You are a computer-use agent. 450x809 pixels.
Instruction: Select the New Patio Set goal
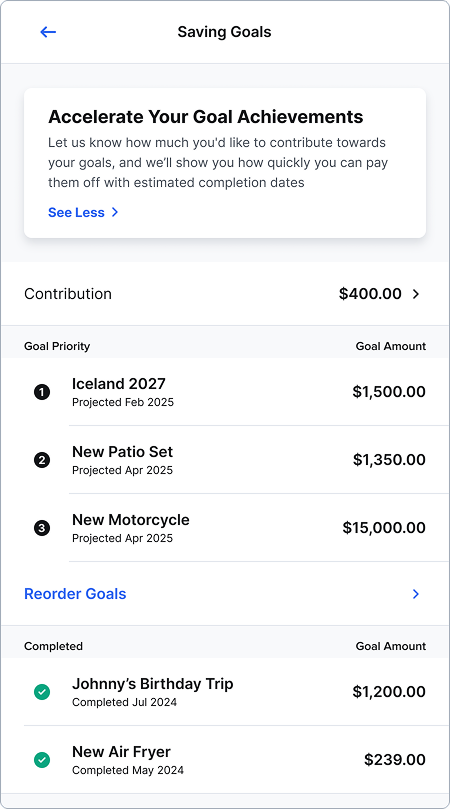pos(225,460)
